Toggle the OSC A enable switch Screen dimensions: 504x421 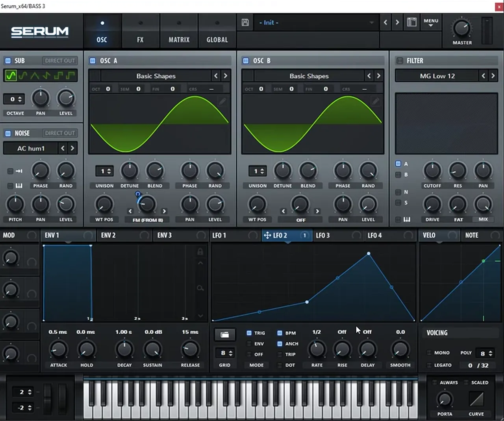tap(93, 61)
